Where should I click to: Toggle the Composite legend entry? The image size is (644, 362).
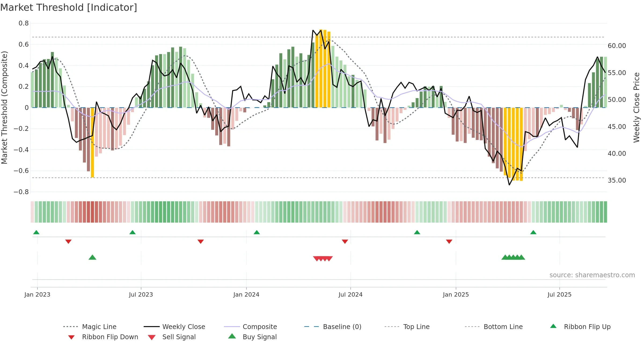(x=250, y=327)
